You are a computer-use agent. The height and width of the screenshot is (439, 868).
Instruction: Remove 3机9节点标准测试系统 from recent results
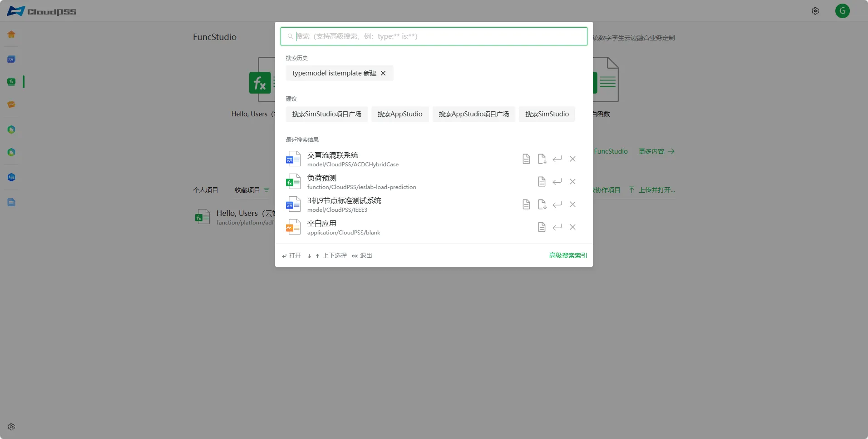click(573, 205)
